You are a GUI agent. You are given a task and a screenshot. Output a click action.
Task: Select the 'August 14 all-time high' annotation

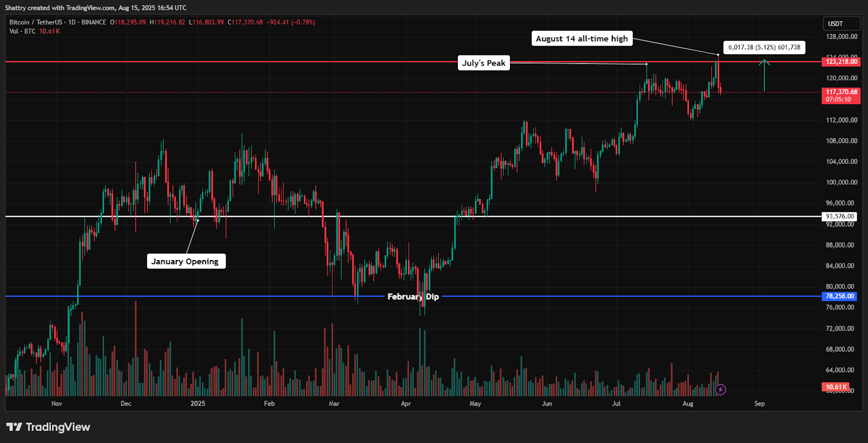(x=582, y=39)
